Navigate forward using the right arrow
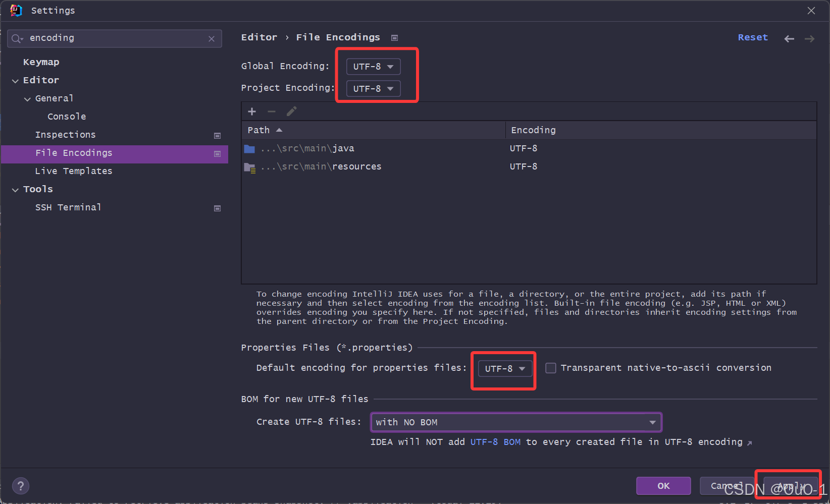 pyautogui.click(x=809, y=38)
